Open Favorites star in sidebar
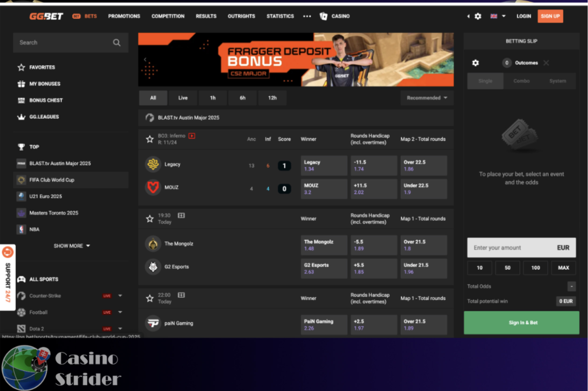The height and width of the screenshot is (391, 588). click(21, 67)
